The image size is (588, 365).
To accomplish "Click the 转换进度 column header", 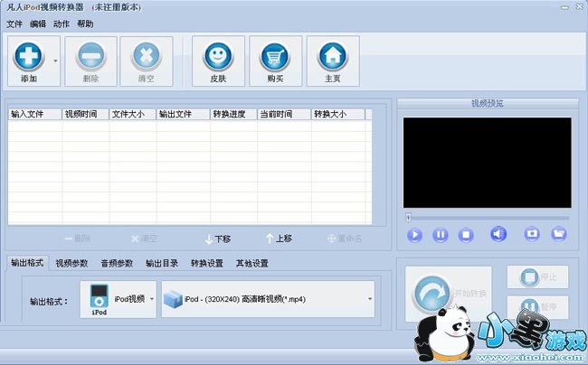I will (x=234, y=114).
